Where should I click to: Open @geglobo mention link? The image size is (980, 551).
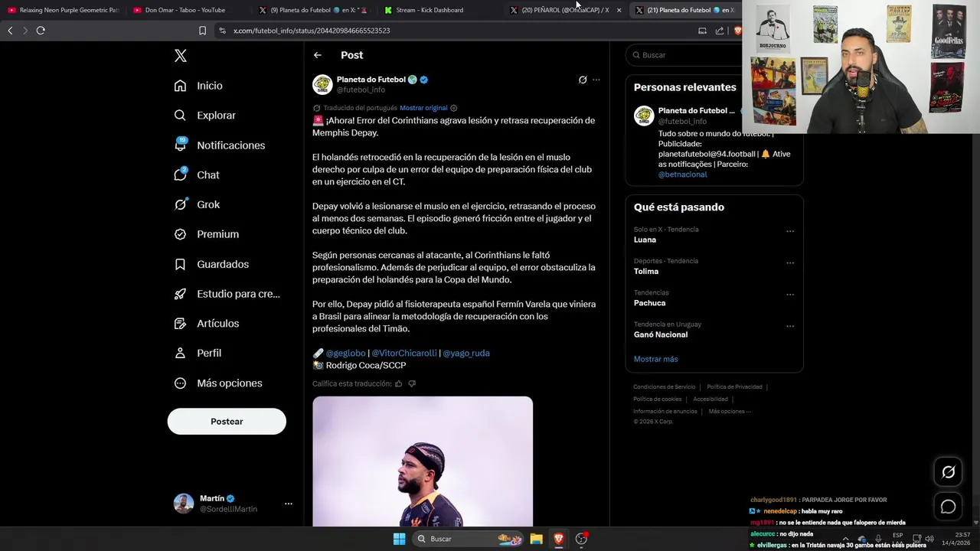[x=345, y=353]
